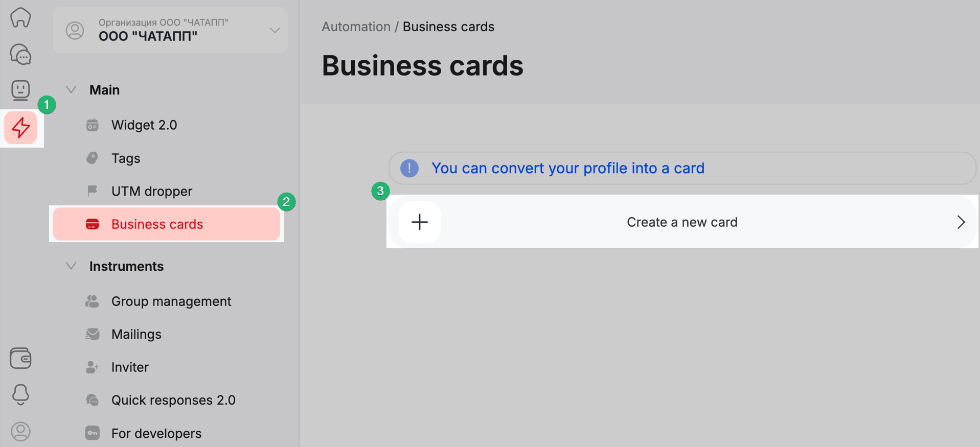The image size is (980, 447).
Task: Open the chatbot face icon
Action: 20,90
